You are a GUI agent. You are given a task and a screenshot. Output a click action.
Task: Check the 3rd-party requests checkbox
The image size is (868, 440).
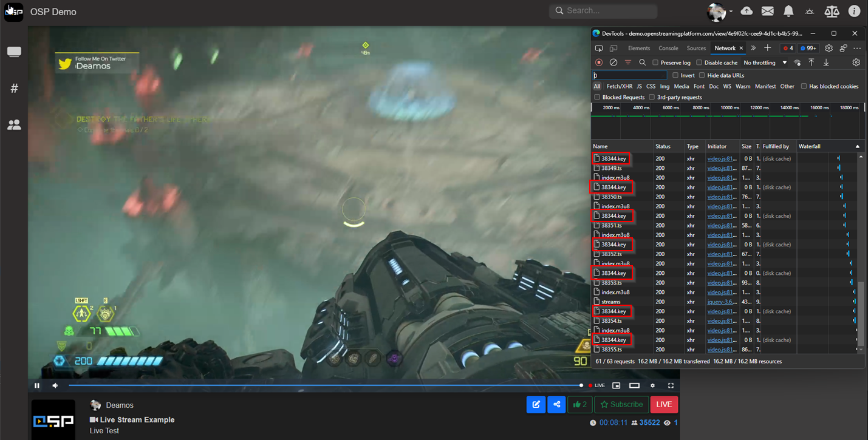click(652, 97)
